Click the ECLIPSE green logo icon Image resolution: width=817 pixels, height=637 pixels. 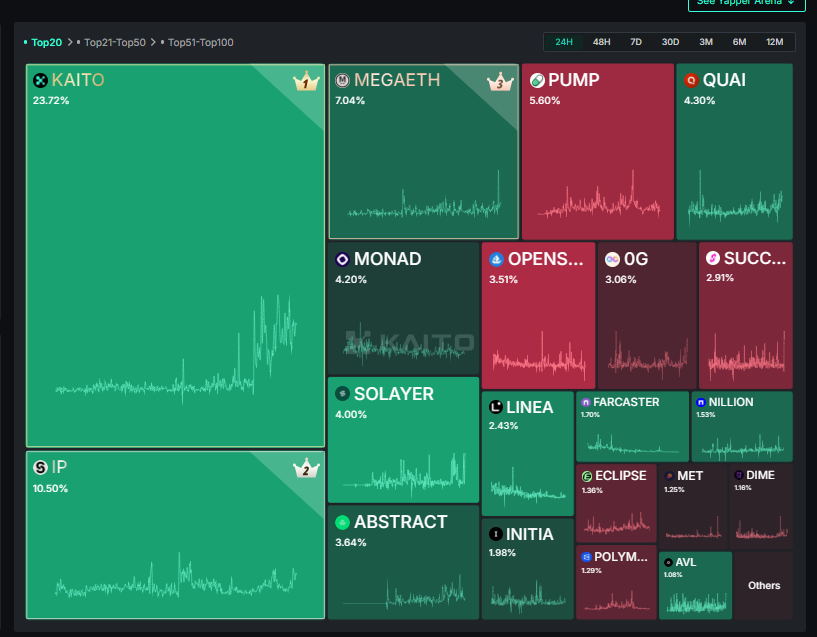(x=587, y=476)
